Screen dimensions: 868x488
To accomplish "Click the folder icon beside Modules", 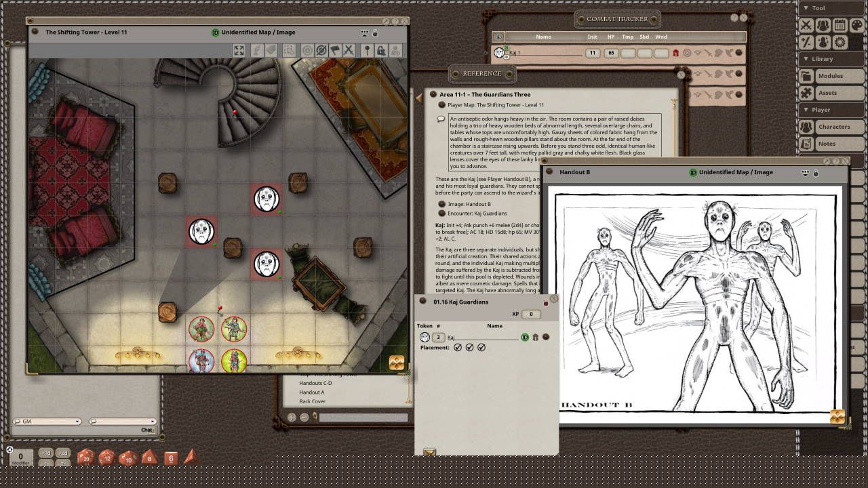I will (806, 76).
